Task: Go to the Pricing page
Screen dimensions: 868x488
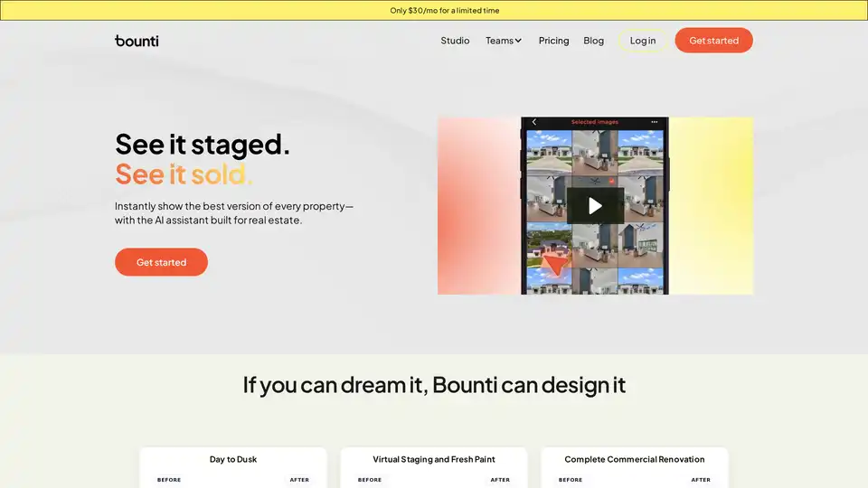Action: point(553,41)
